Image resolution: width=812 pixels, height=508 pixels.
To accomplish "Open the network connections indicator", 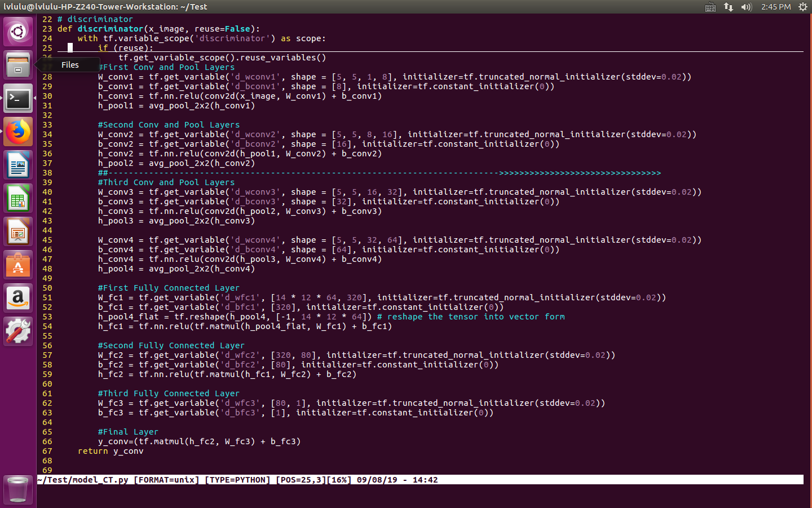I will [x=729, y=7].
